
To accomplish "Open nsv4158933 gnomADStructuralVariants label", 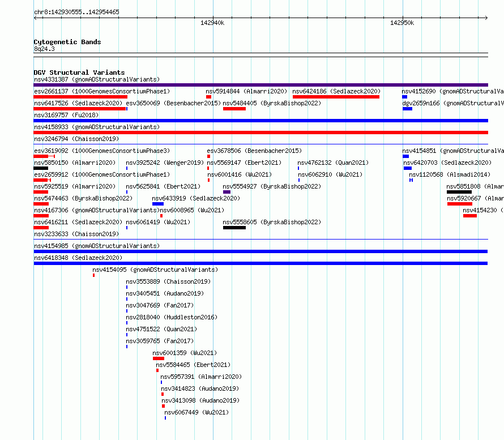I will [x=97, y=127].
